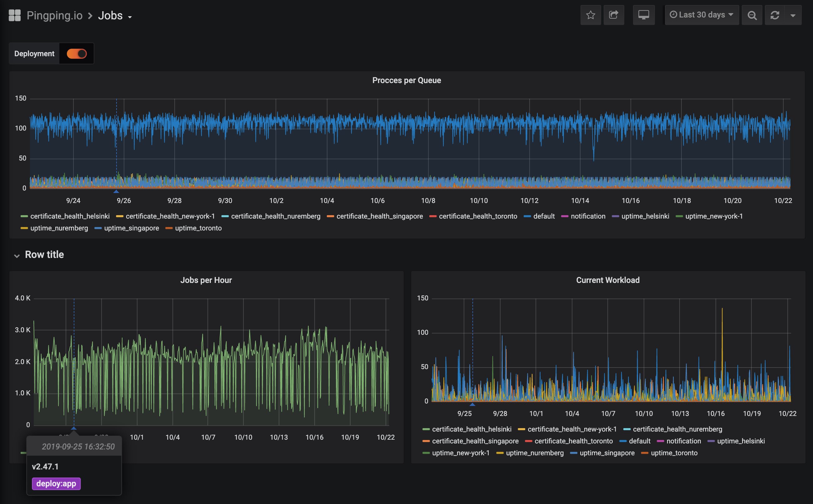The height and width of the screenshot is (504, 813).
Task: Cycle view mode with monitor icon
Action: [643, 15]
